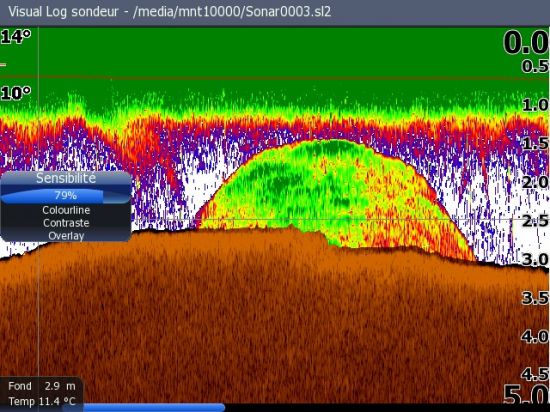Click the 4.0 depth scale label
Image resolution: width=550 pixels, height=412 pixels.
click(x=535, y=337)
